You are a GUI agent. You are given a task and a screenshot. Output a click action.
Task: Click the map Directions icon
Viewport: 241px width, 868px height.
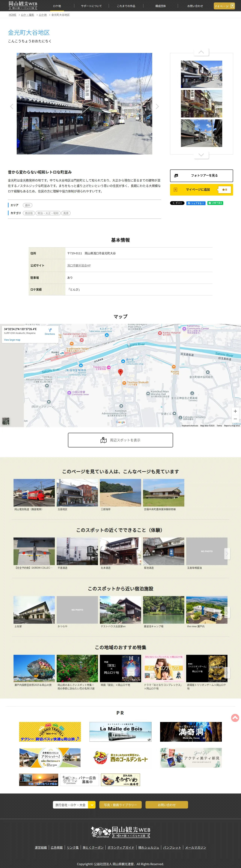click(x=50, y=330)
